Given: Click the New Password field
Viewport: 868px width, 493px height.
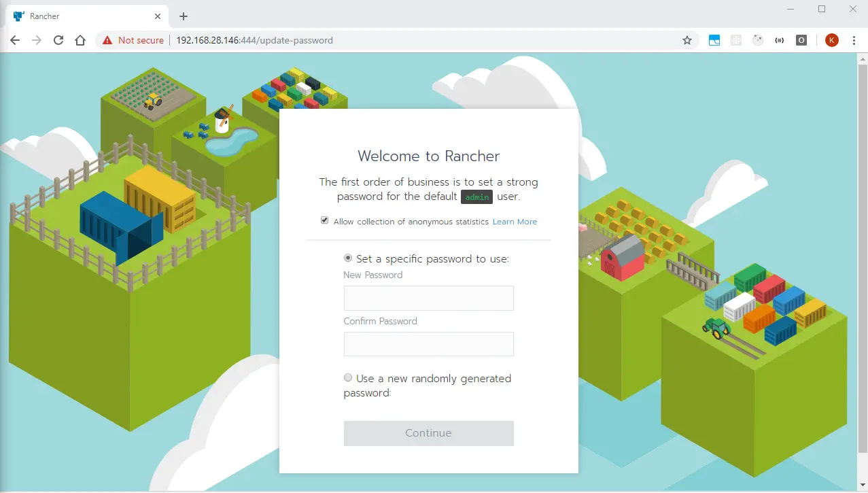Looking at the screenshot, I should coord(428,299).
